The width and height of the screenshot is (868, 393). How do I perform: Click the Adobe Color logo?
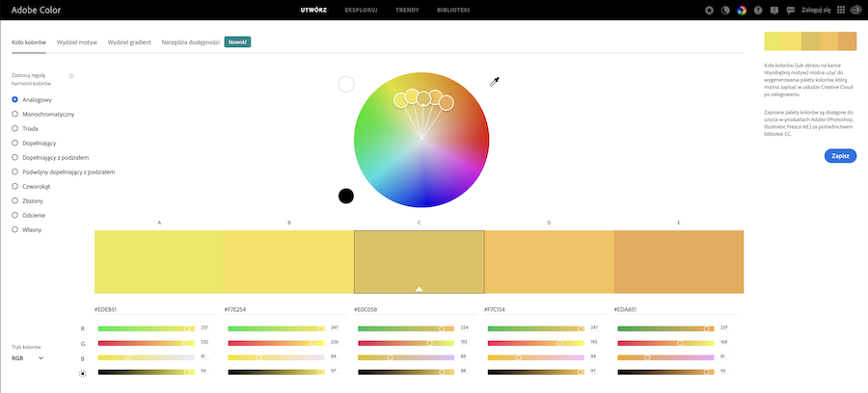[x=36, y=10]
